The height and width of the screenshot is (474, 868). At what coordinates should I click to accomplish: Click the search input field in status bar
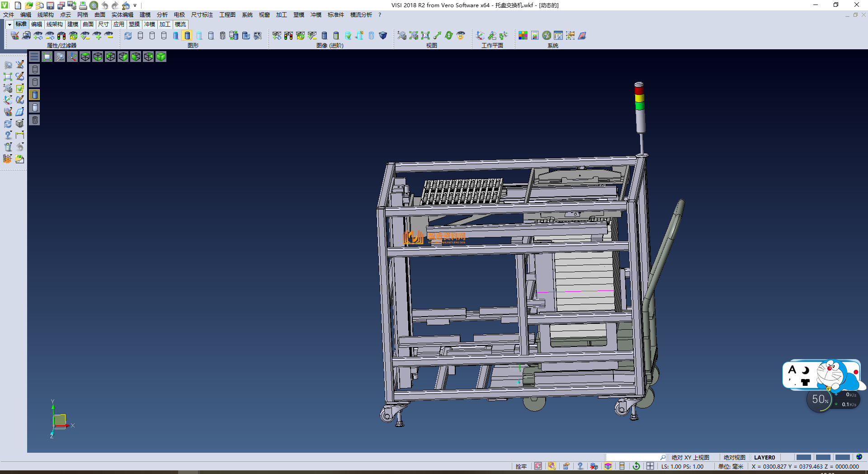633,458
